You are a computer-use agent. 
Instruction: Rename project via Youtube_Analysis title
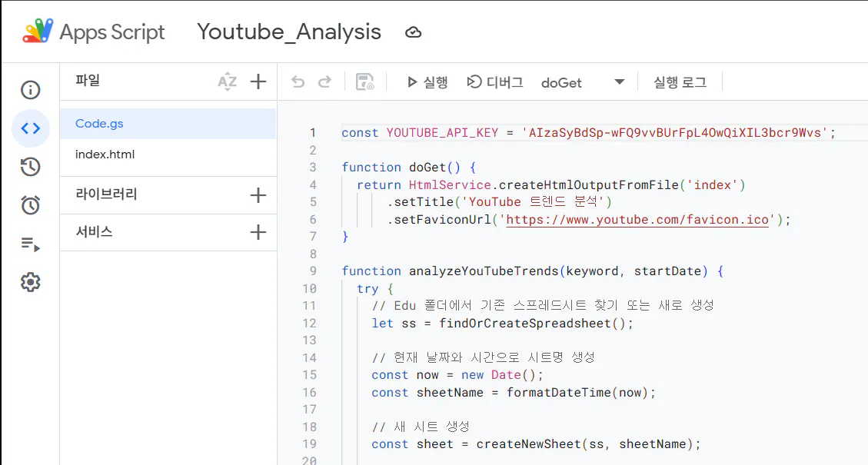pos(289,32)
